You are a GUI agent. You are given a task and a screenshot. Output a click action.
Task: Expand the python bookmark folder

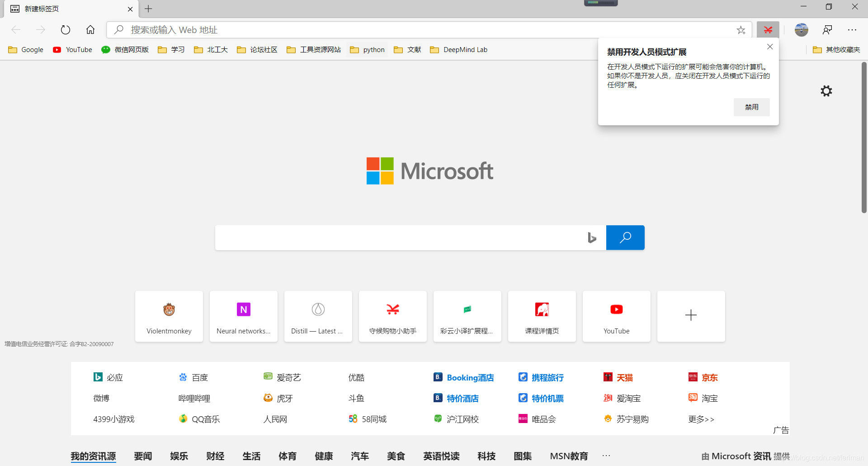coord(368,50)
